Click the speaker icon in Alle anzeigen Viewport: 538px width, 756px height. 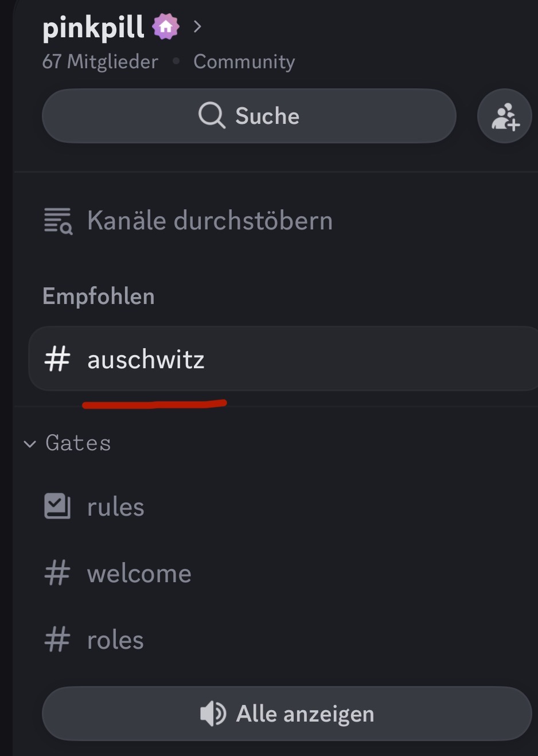tap(212, 714)
